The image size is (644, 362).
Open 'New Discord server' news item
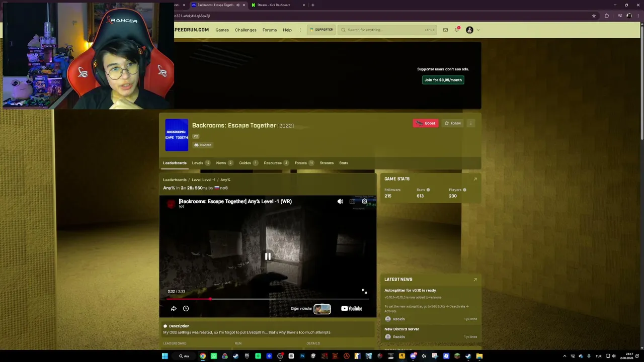tap(401, 329)
